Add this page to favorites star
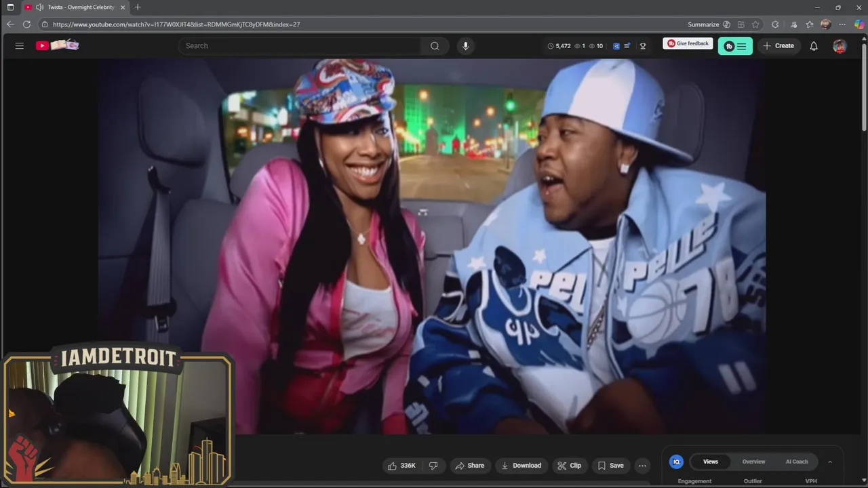The image size is (868, 488). point(755,24)
